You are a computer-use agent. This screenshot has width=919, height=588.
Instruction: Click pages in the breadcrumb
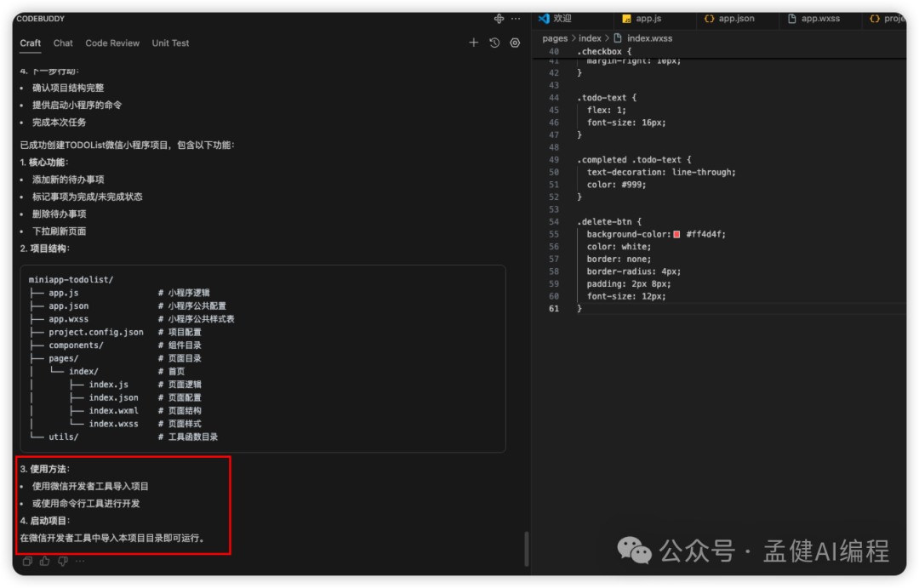pyautogui.click(x=555, y=38)
